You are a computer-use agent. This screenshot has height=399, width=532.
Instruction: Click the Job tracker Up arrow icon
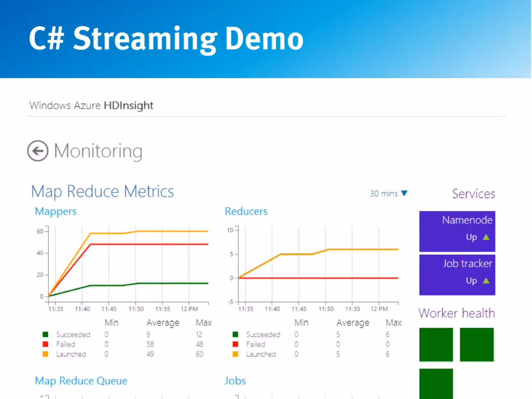click(x=486, y=281)
